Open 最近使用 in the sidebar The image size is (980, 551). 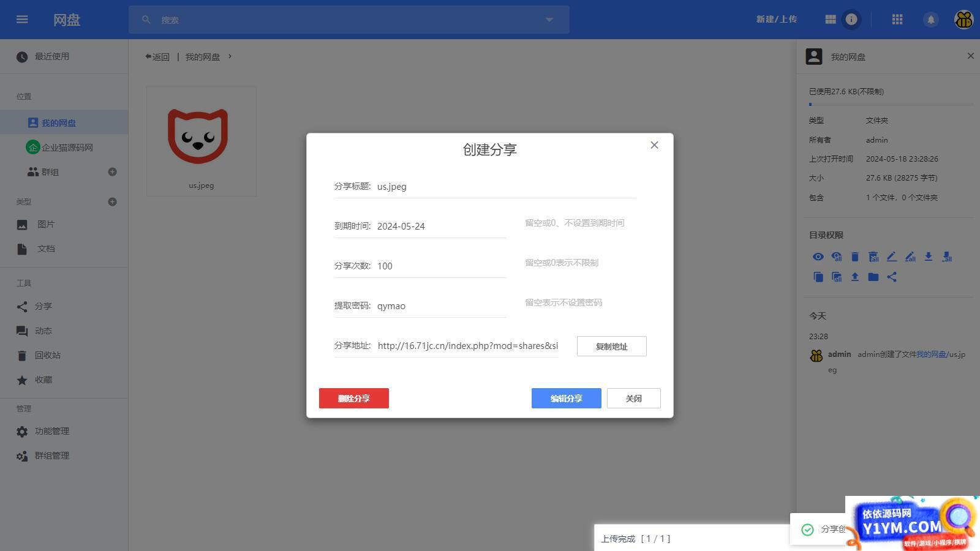tap(64, 56)
